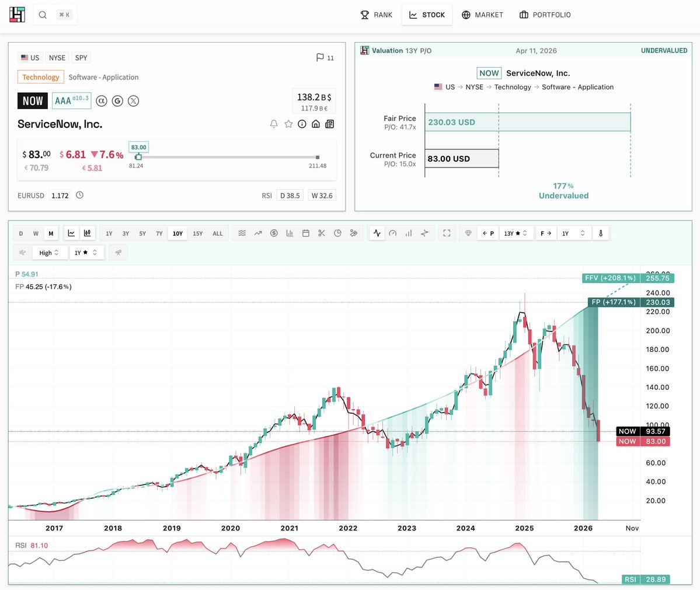Click the home icon next to info
Image resolution: width=700 pixels, height=590 pixels.
[316, 124]
